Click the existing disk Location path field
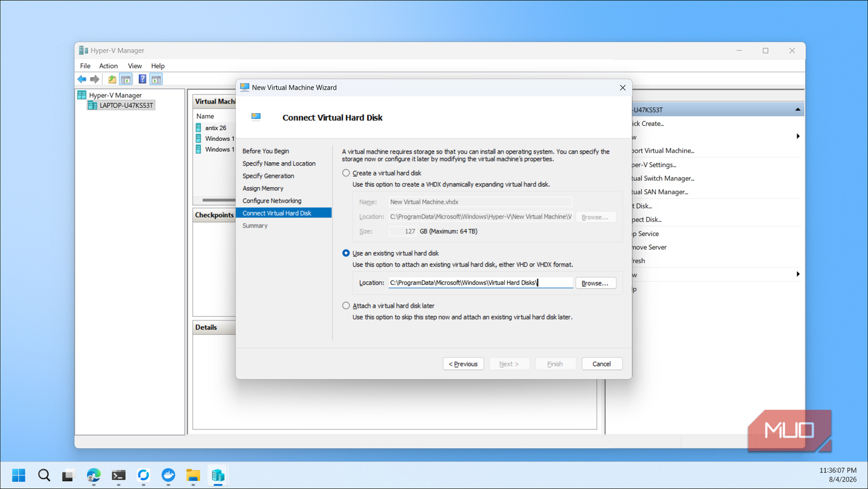The height and width of the screenshot is (489, 868). 481,283
